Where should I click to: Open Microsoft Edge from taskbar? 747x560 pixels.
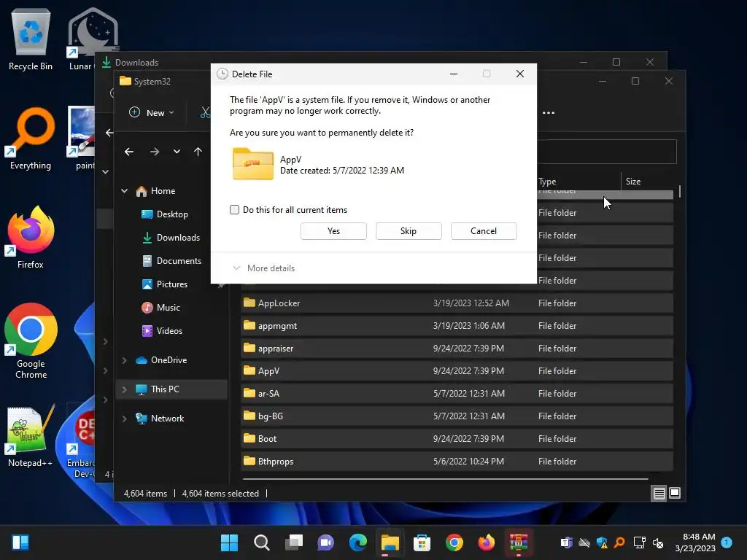pyautogui.click(x=357, y=542)
